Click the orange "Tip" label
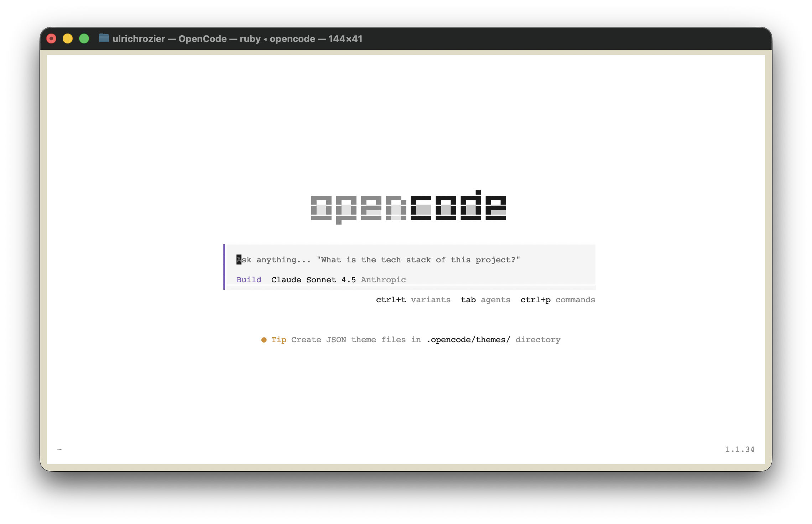The width and height of the screenshot is (812, 524). point(279,340)
